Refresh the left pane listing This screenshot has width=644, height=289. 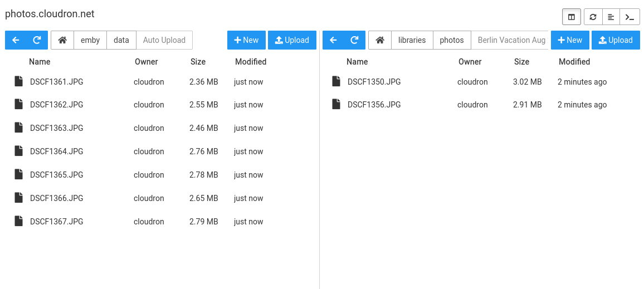pyautogui.click(x=37, y=40)
